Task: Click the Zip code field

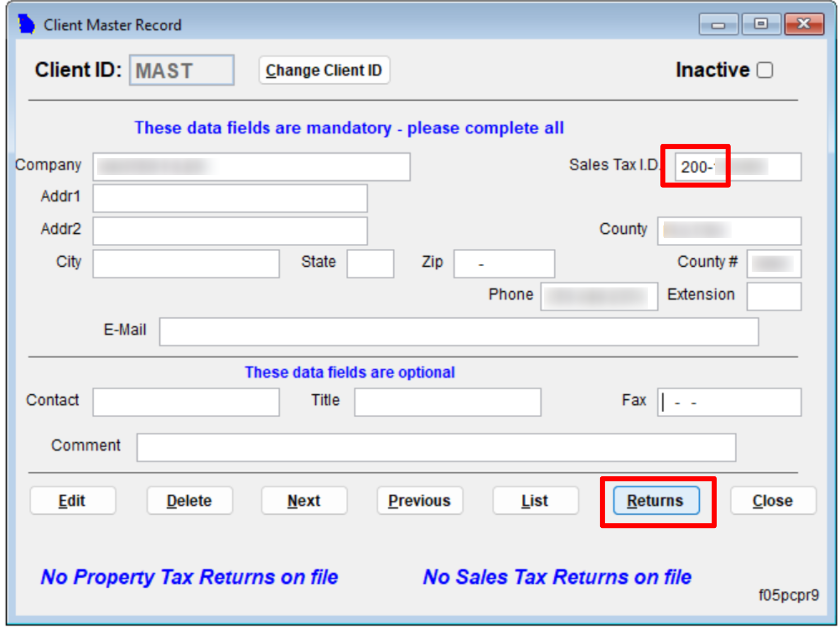Action: [504, 263]
